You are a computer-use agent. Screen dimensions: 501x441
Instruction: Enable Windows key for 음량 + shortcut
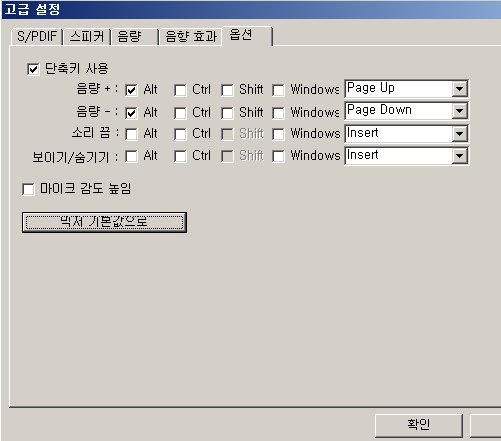click(278, 90)
